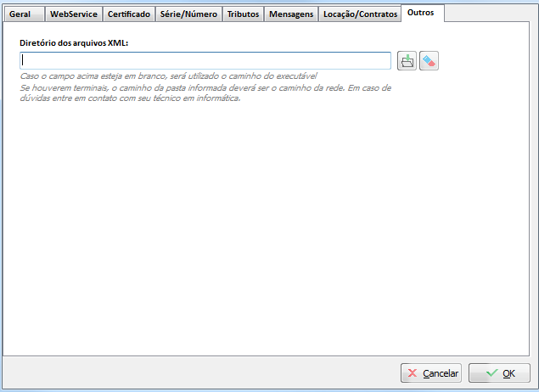539x392 pixels.
Task: Click the hint about blank field using executable path
Action: 168,76
